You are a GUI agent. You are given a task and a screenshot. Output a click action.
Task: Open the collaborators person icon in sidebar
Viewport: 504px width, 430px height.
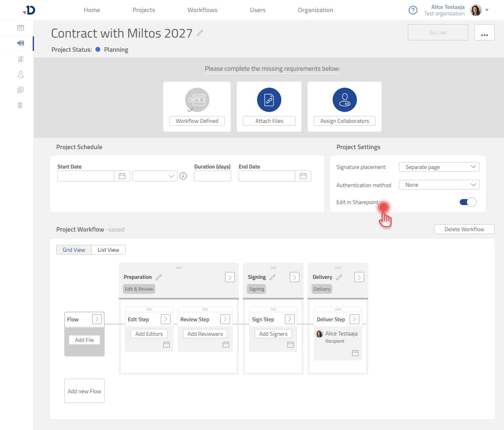21,74
